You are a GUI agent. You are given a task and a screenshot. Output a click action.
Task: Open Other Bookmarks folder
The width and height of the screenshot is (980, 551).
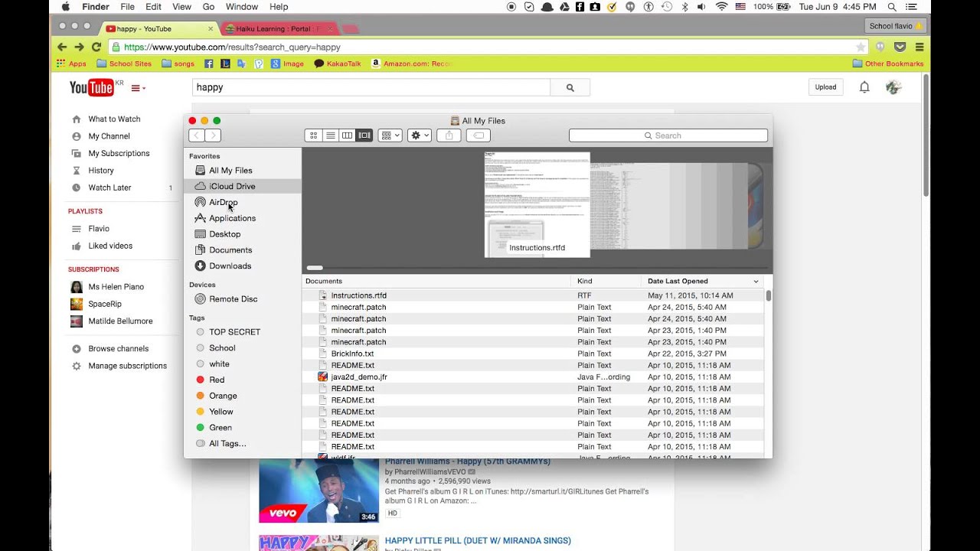pyautogui.click(x=888, y=64)
